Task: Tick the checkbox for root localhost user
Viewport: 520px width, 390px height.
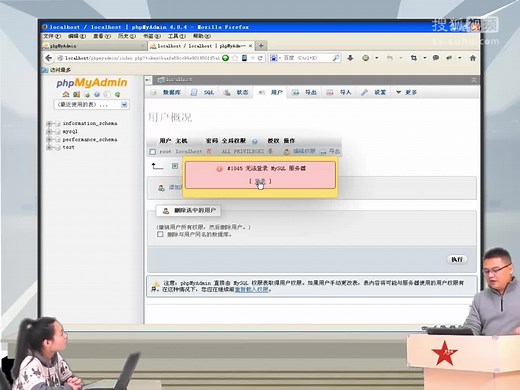Action: tap(153, 152)
